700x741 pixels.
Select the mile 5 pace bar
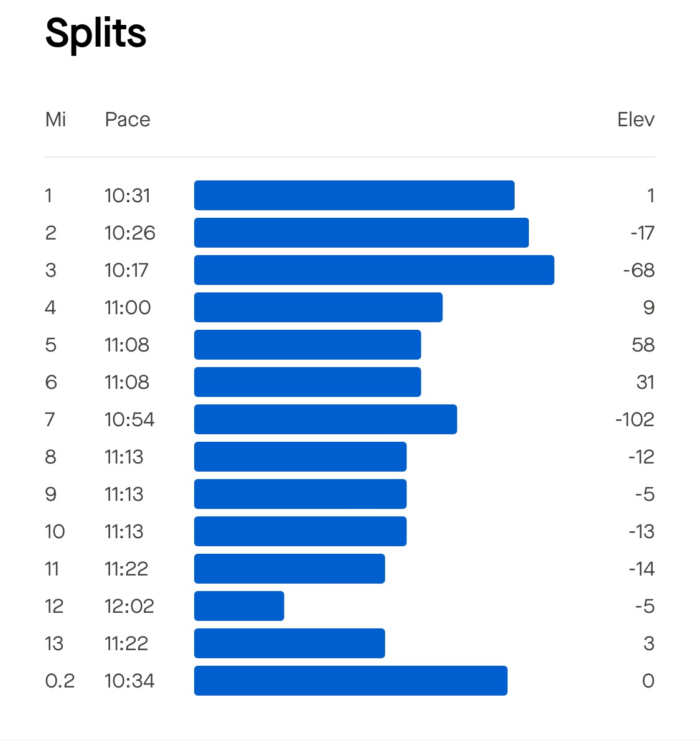coord(307,345)
